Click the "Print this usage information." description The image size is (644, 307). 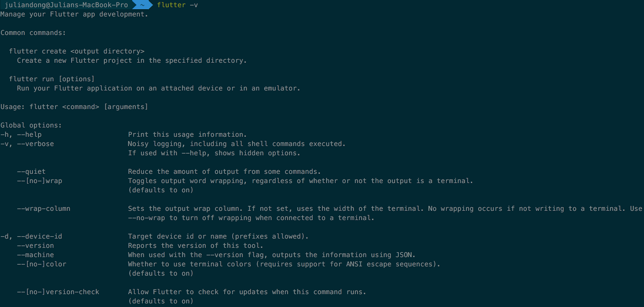click(187, 134)
